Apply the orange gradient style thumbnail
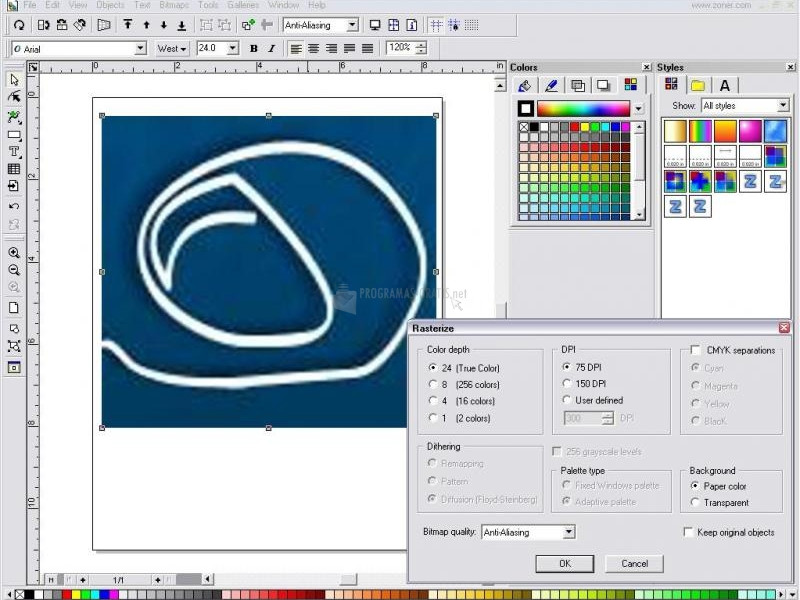800x600 pixels. tap(725, 131)
